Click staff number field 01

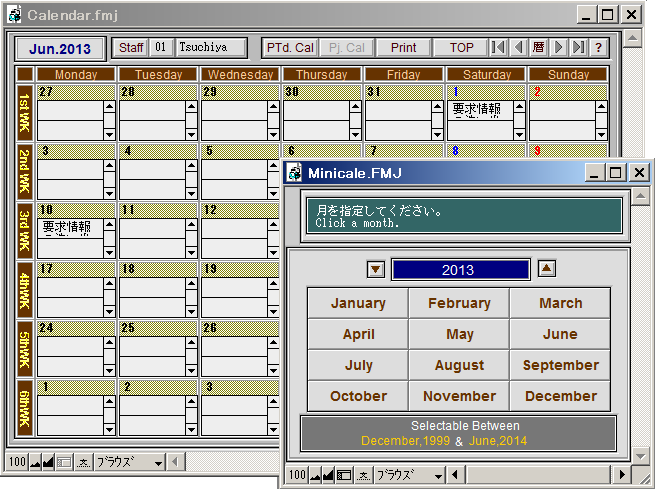tap(161, 47)
